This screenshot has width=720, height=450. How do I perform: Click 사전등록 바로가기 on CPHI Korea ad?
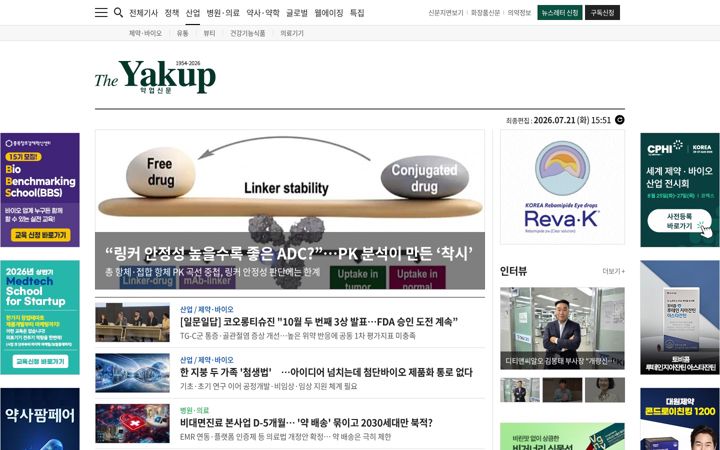point(679,221)
